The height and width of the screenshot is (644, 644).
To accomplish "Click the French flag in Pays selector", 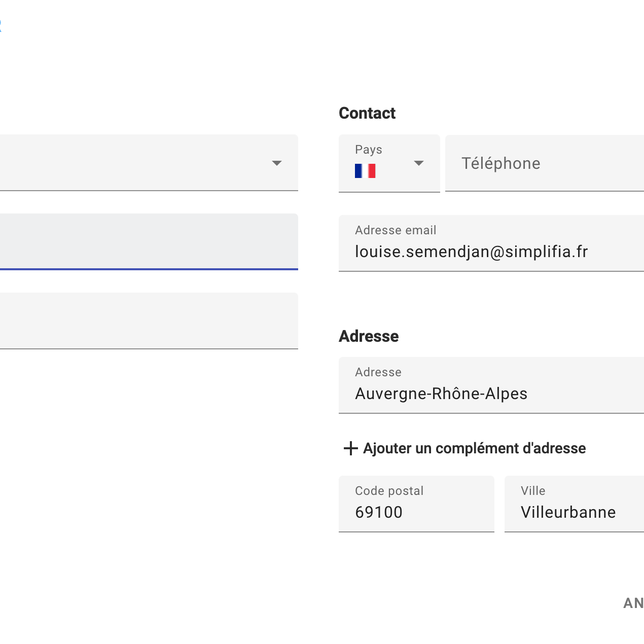I will tap(365, 171).
